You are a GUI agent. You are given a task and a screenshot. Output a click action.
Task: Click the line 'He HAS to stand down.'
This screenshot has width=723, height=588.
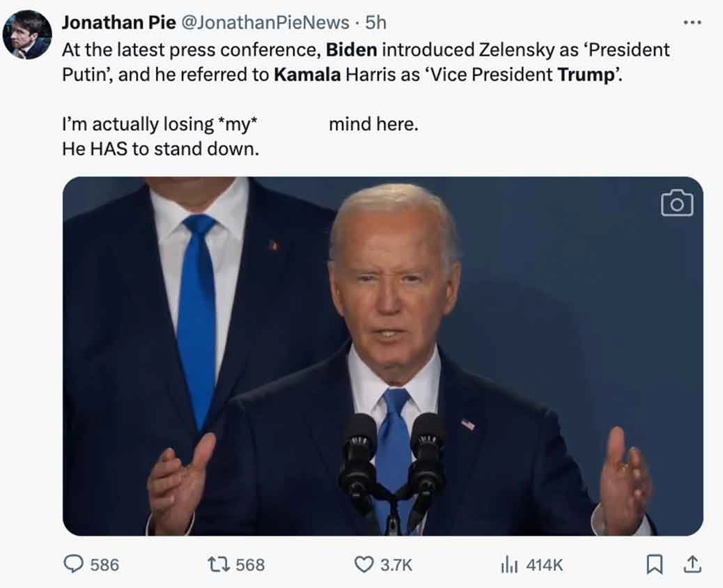pyautogui.click(x=160, y=148)
